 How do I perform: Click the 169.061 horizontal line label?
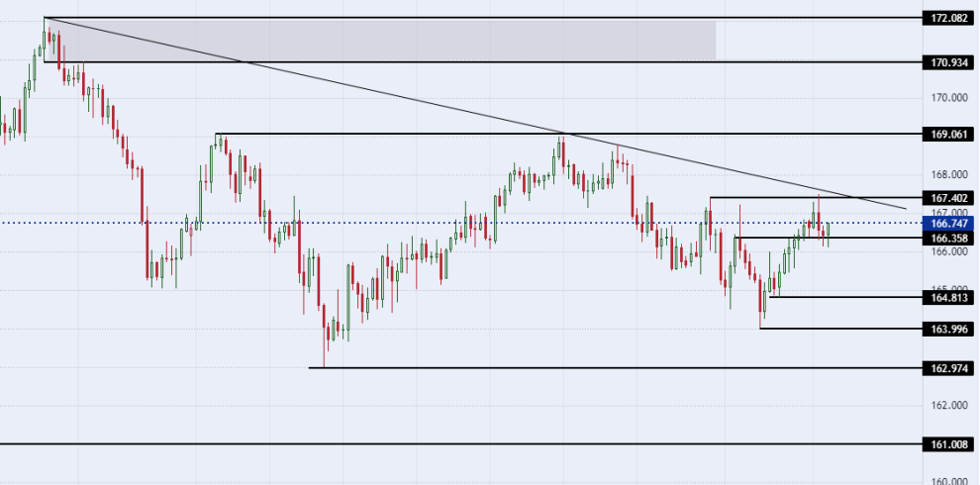pyautogui.click(x=947, y=134)
